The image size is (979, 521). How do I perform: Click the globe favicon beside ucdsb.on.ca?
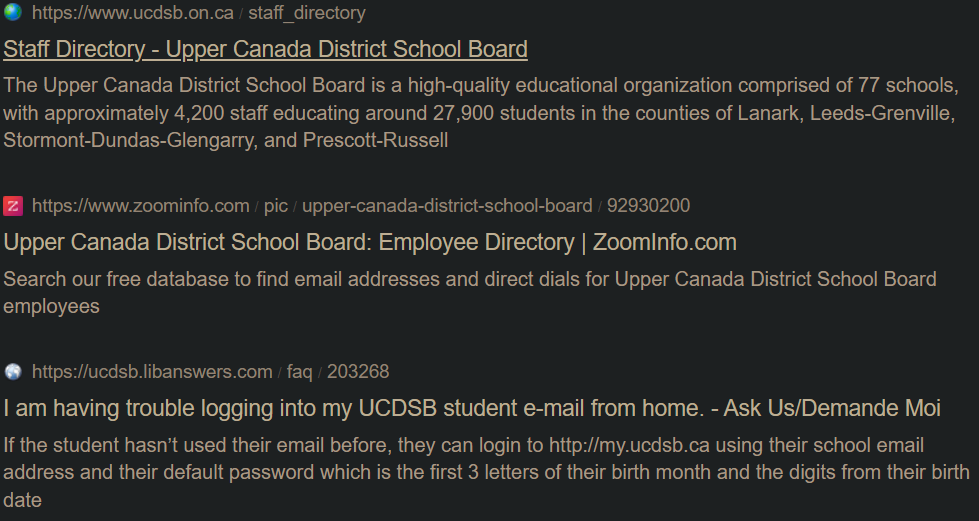tap(13, 13)
